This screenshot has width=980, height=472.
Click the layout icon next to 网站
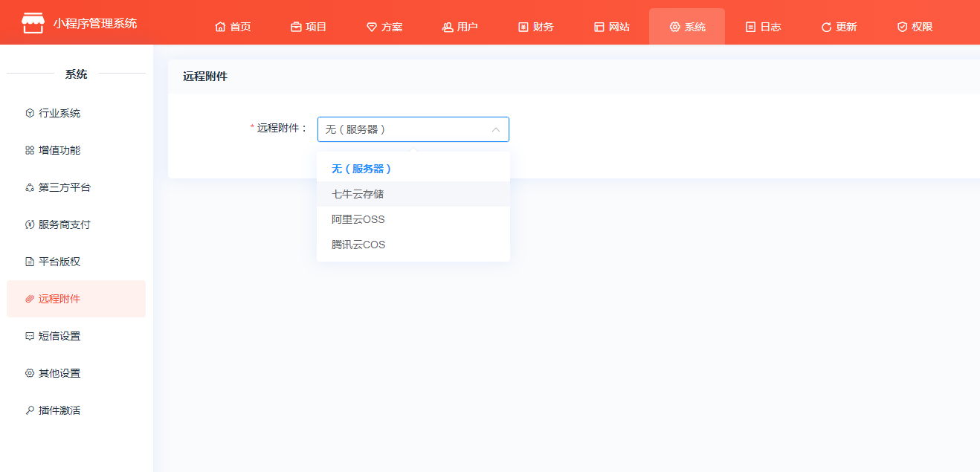click(x=599, y=27)
